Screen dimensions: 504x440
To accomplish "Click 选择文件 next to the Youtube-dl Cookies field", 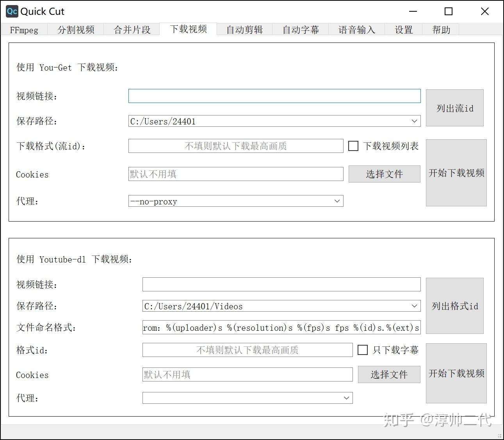I will point(388,374).
